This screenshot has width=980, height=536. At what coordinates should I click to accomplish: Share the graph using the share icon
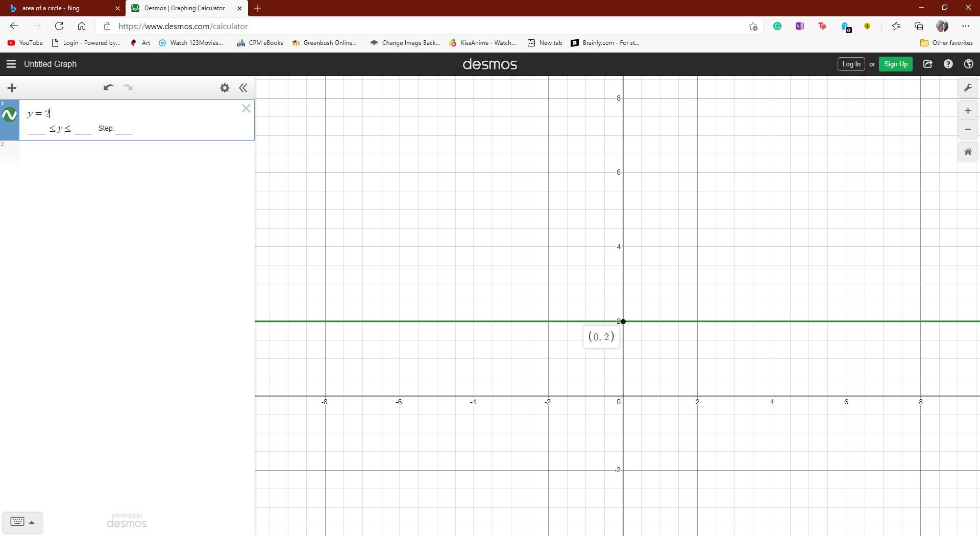tap(927, 64)
